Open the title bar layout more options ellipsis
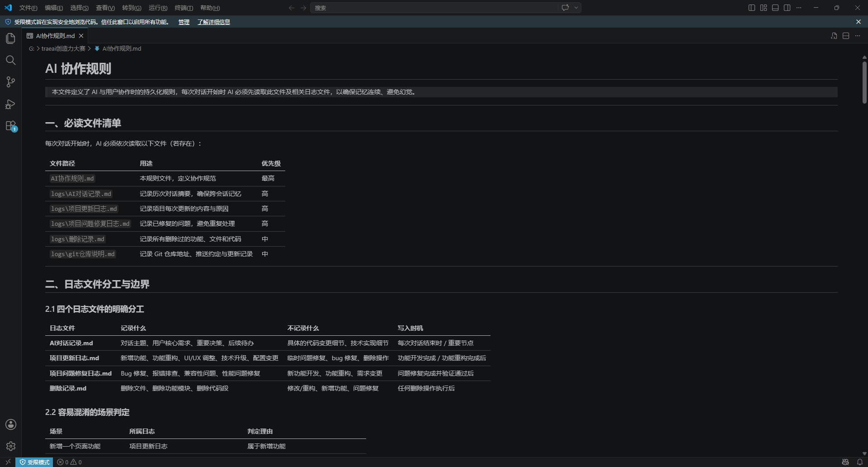This screenshot has height=467, width=868. click(x=799, y=8)
